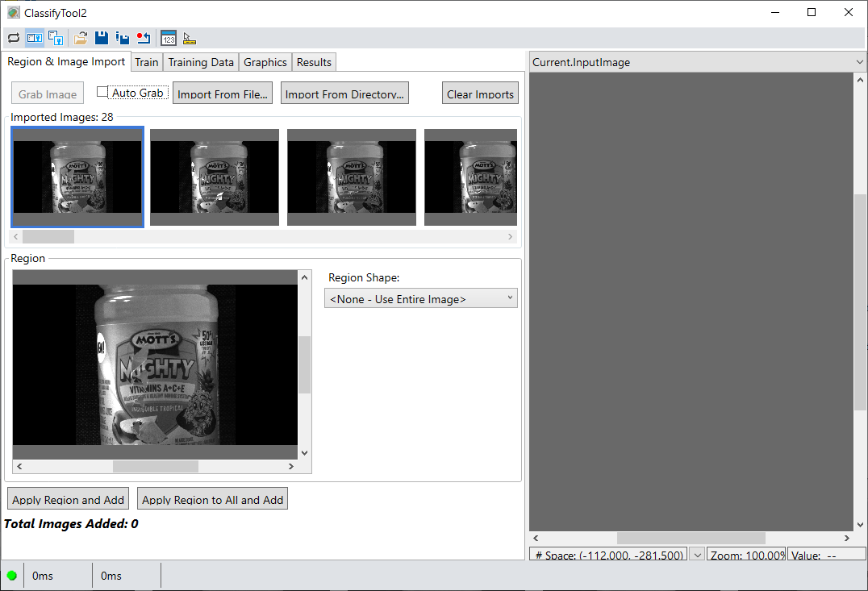The height and width of the screenshot is (591, 868).
Task: Save the tool with its image
Action: point(123,38)
